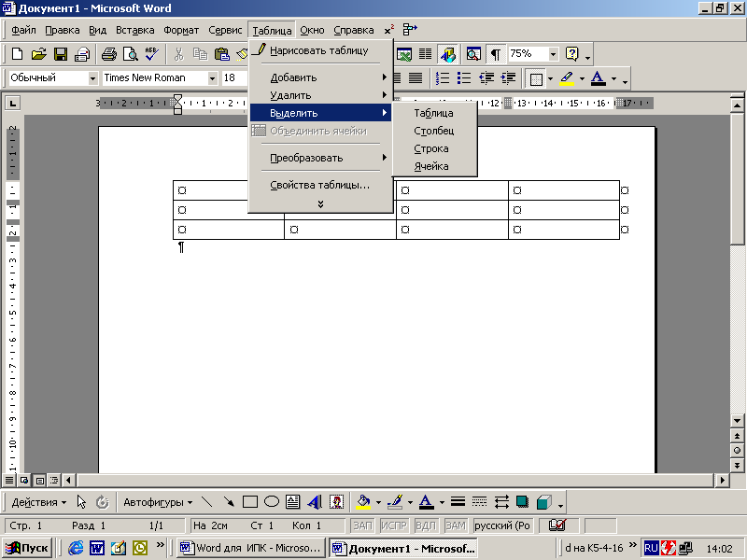The height and width of the screenshot is (560, 747).
Task: Click Нарисовать таблицу menu item
Action: click(320, 50)
